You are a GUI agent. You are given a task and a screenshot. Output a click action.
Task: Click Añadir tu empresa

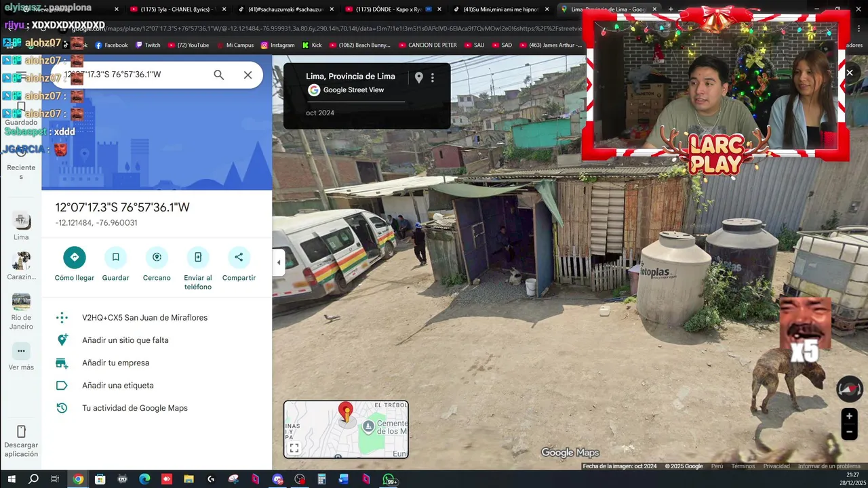tap(157, 363)
